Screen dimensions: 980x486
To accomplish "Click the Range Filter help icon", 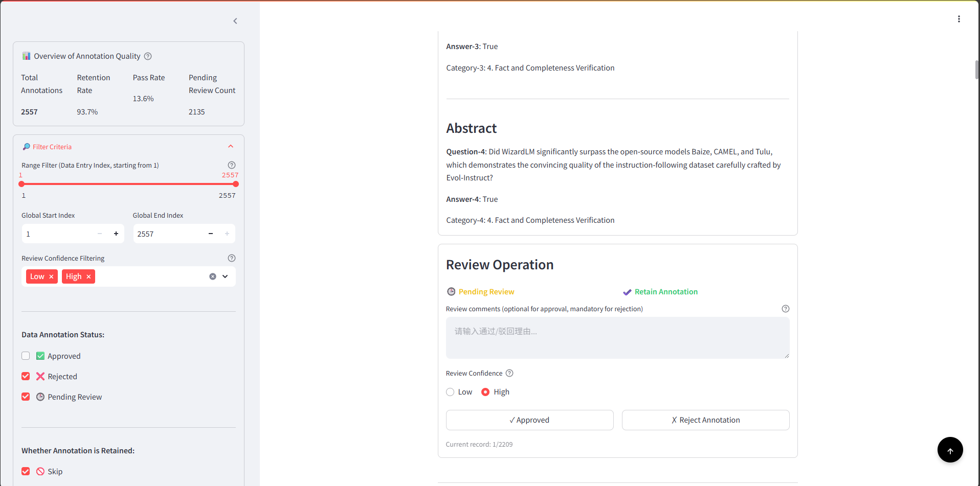I will click(x=231, y=165).
